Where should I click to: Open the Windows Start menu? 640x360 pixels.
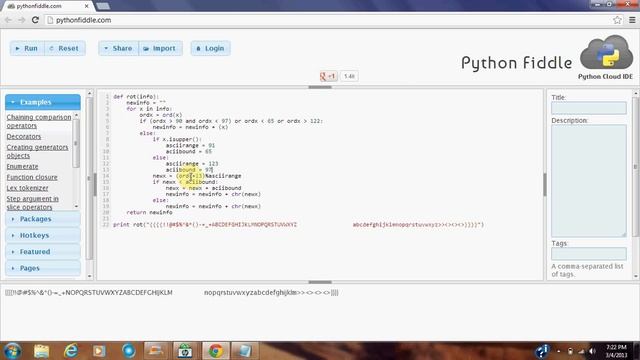(x=12, y=351)
